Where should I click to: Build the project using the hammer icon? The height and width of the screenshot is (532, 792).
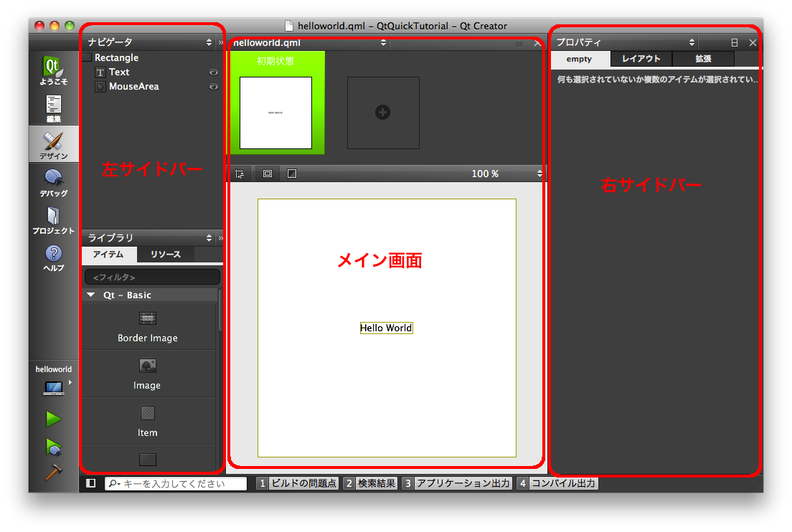click(54, 471)
